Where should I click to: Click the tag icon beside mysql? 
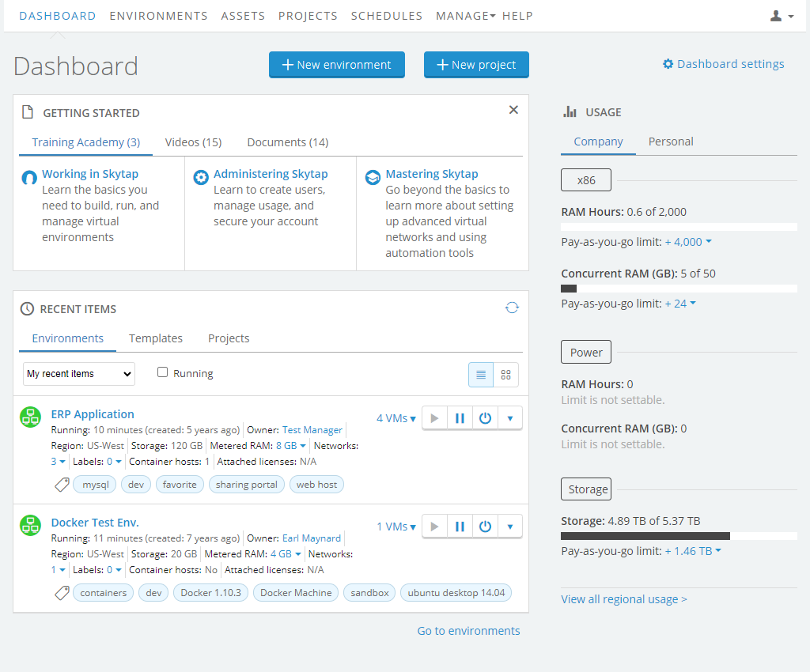[x=62, y=485]
